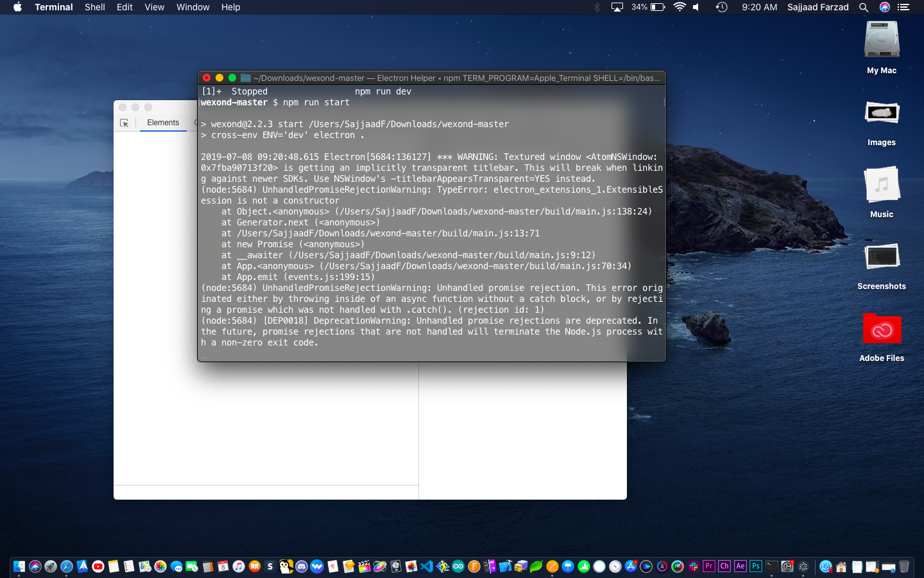Image resolution: width=924 pixels, height=578 pixels.
Task: Open the Shell menu in Terminal
Action: (94, 7)
